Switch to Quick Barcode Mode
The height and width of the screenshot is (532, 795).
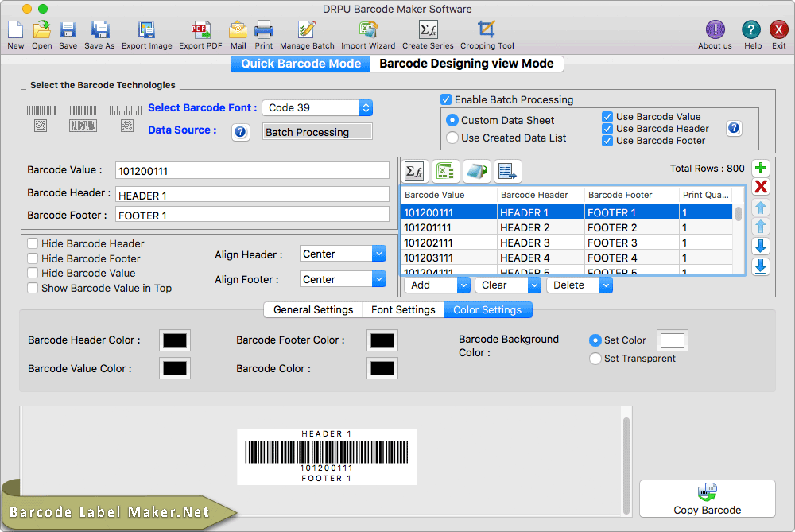pyautogui.click(x=301, y=64)
